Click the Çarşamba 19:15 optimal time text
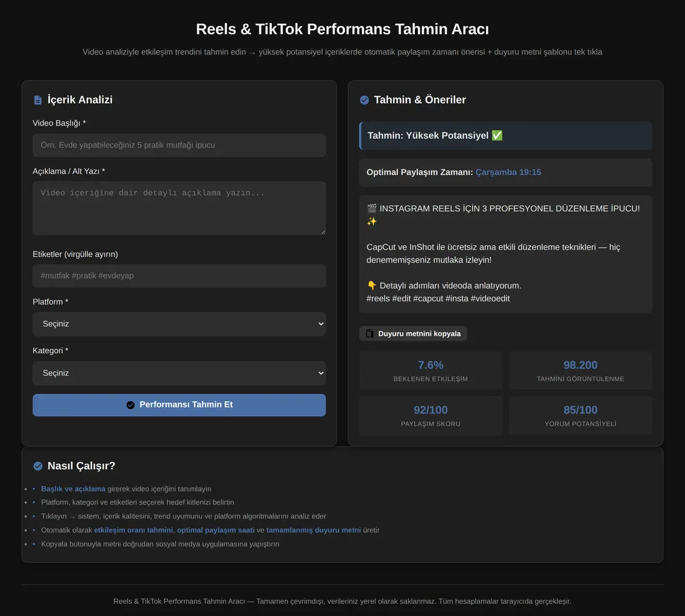The image size is (685, 616). 508,172
